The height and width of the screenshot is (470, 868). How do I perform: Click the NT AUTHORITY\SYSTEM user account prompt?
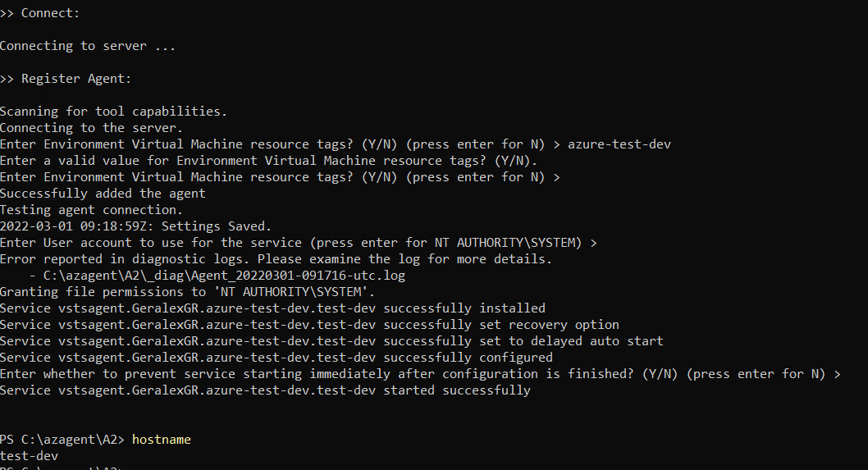point(299,243)
